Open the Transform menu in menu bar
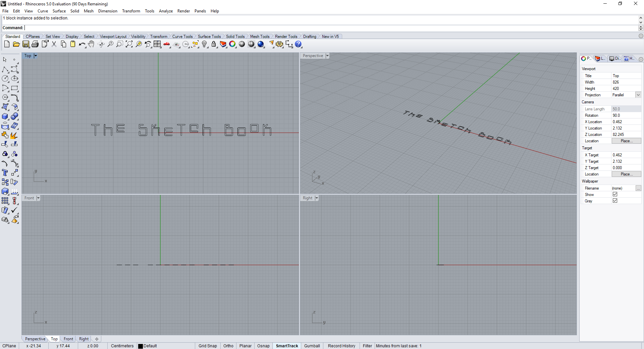The image size is (644, 349). coord(131,11)
